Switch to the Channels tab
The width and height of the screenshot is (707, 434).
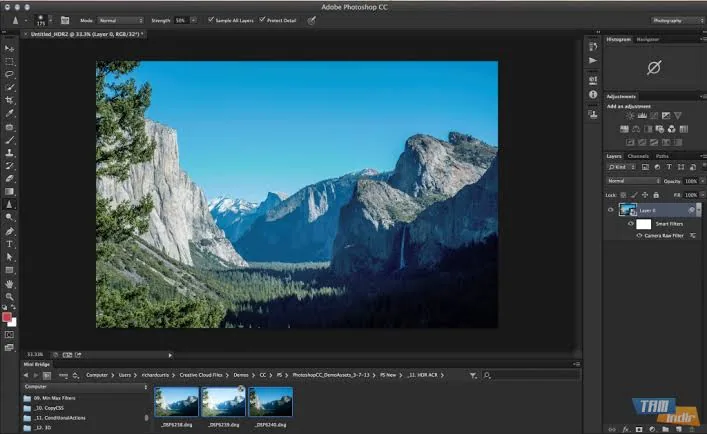(638, 156)
